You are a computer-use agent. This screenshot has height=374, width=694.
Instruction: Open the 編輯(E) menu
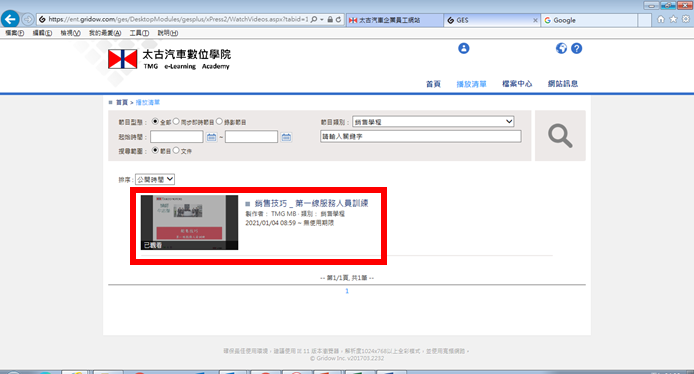(42, 33)
